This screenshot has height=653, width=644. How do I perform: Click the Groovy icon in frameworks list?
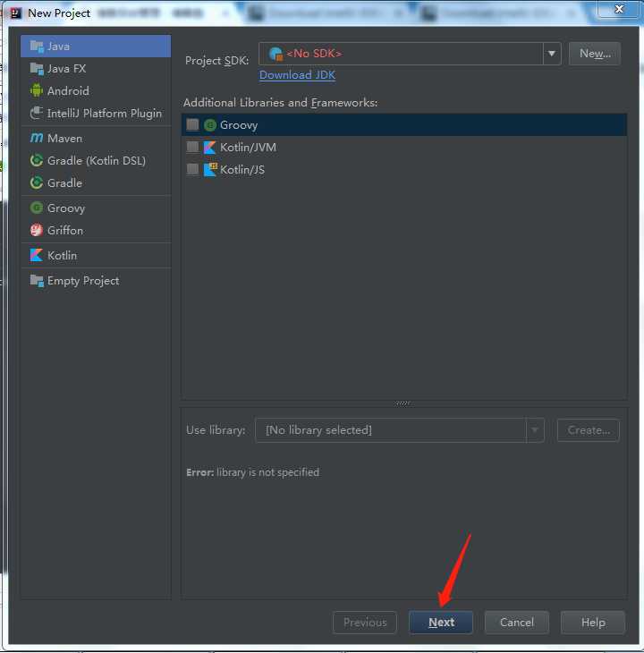pyautogui.click(x=210, y=125)
